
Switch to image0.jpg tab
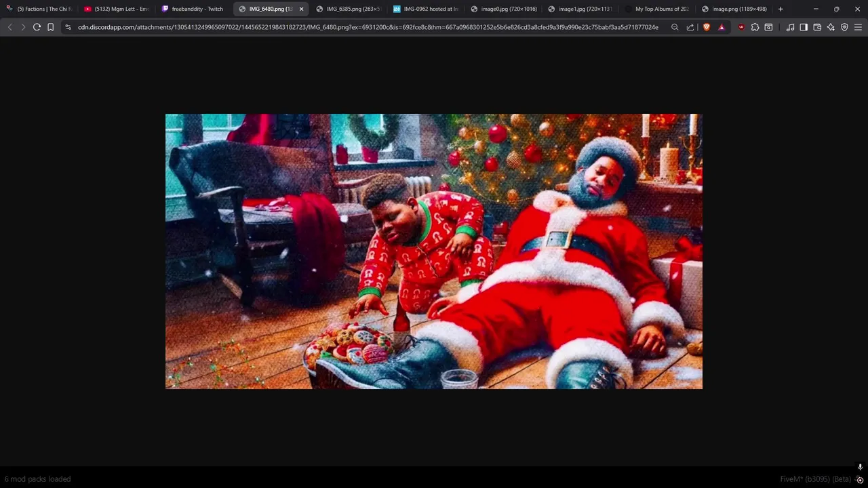point(503,9)
